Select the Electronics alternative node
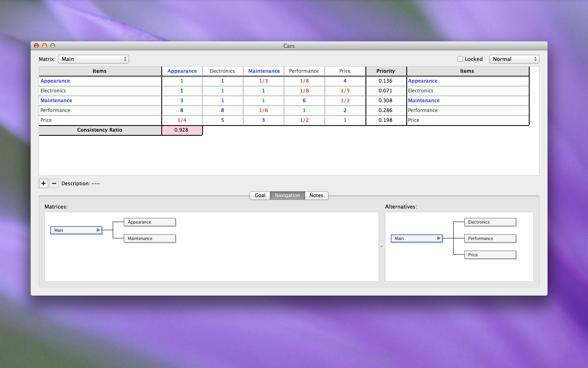The width and height of the screenshot is (588, 368). (490, 222)
